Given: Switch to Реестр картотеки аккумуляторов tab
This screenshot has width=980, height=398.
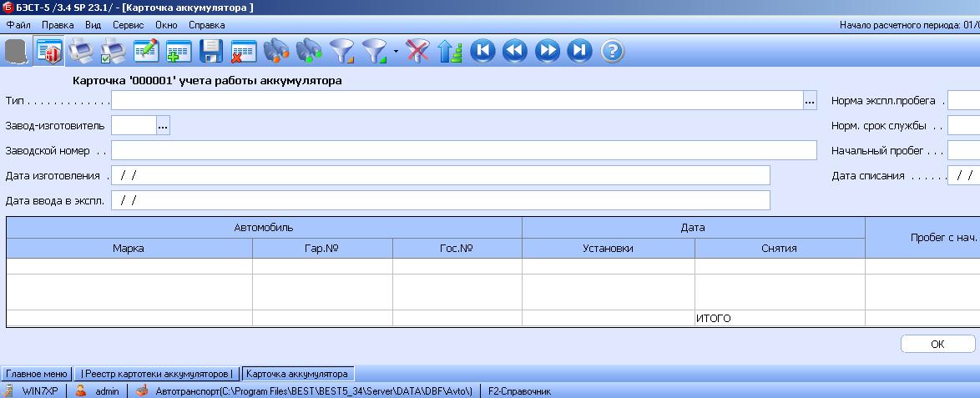Looking at the screenshot, I should (x=157, y=374).
